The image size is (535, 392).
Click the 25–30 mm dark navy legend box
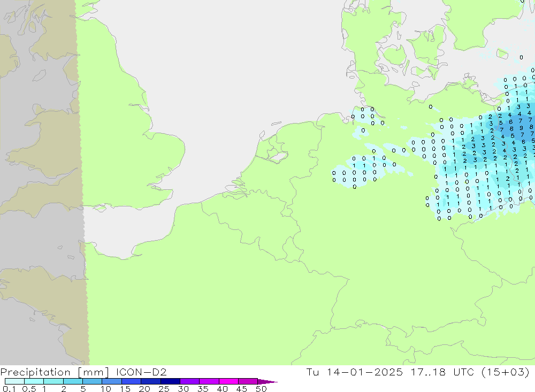170,381
